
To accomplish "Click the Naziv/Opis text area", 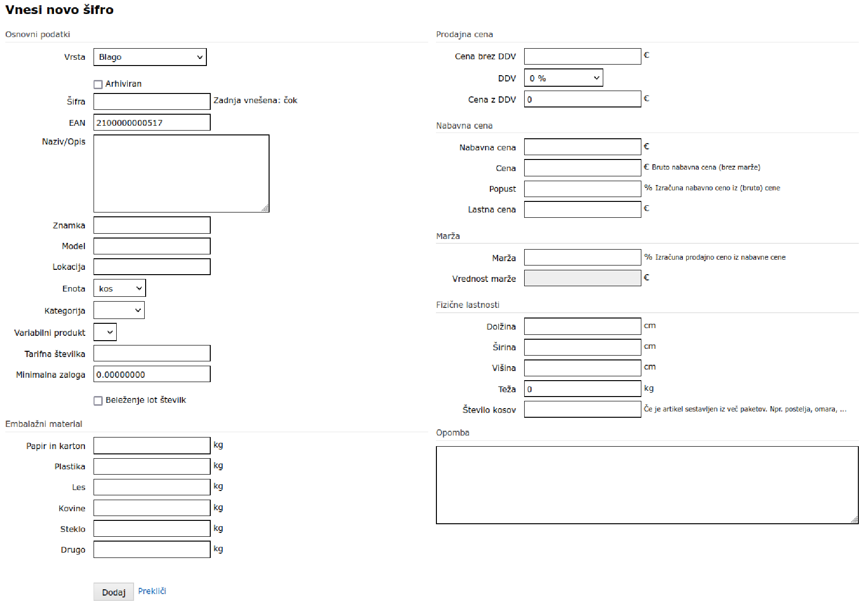I will click(181, 173).
